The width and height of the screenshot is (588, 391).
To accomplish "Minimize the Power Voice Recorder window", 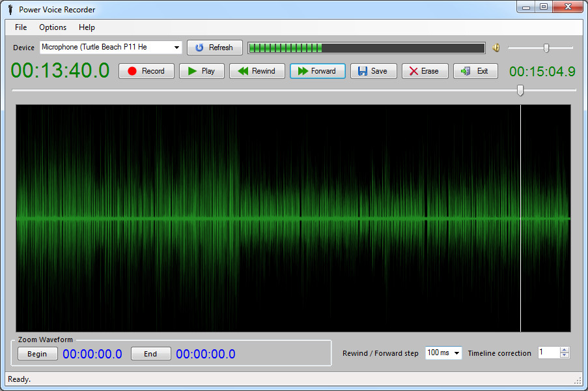I will click(525, 7).
